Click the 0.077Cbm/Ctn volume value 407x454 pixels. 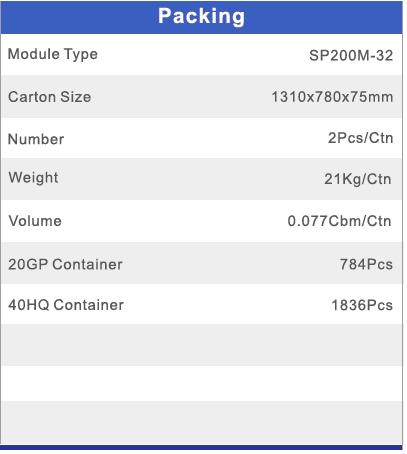click(x=339, y=221)
